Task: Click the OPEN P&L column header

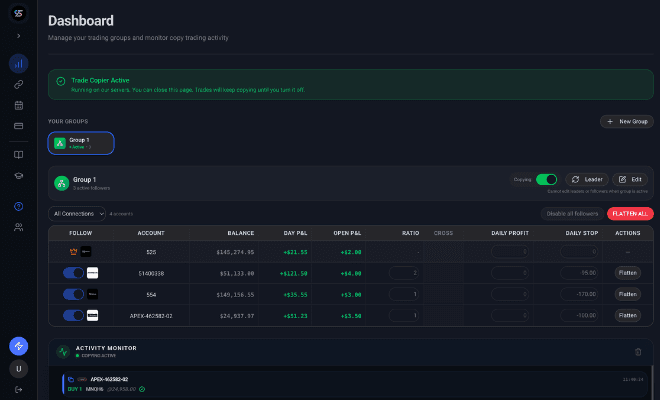Action: pos(347,233)
